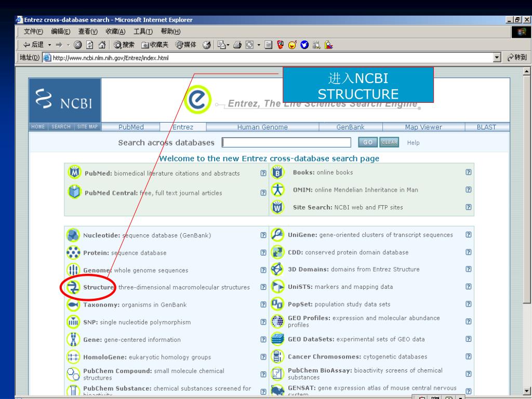
Task: Click the Genome database icon
Action: pyautogui.click(x=73, y=270)
